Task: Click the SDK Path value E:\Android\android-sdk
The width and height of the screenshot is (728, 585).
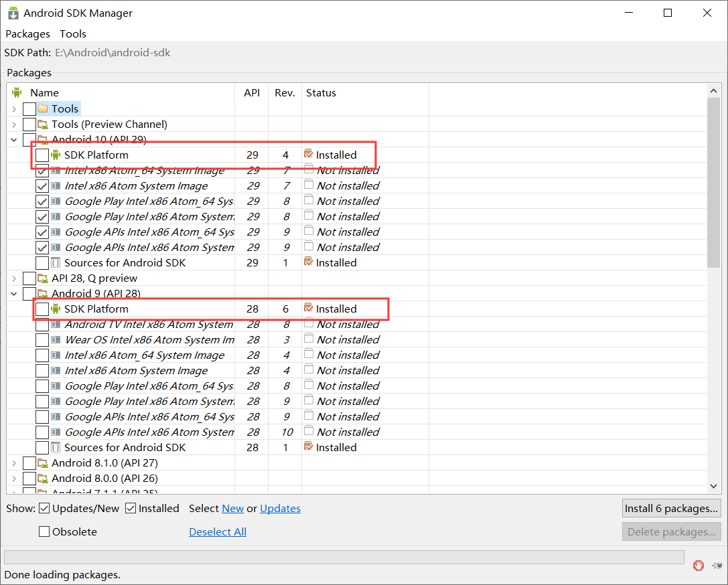Action: [113, 53]
